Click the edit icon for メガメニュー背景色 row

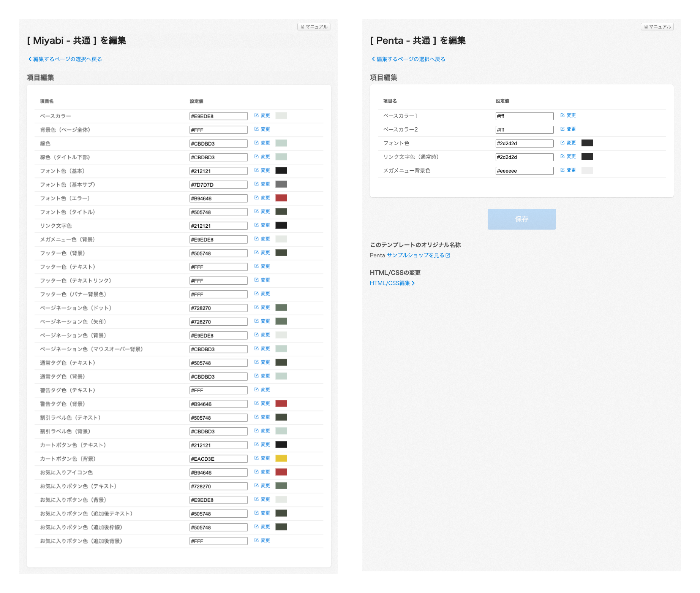click(x=563, y=170)
